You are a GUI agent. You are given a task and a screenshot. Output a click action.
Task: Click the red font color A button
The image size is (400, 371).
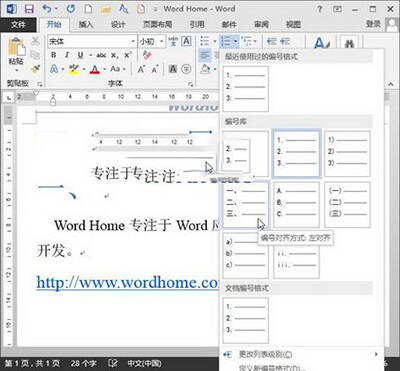(x=95, y=69)
